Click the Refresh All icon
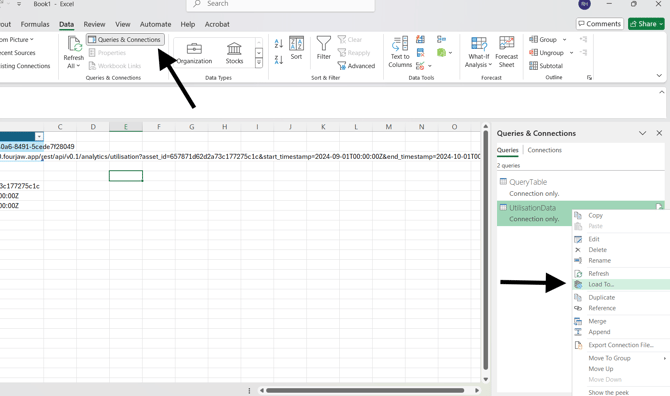Screen dimensions: 670x396 pos(74,44)
